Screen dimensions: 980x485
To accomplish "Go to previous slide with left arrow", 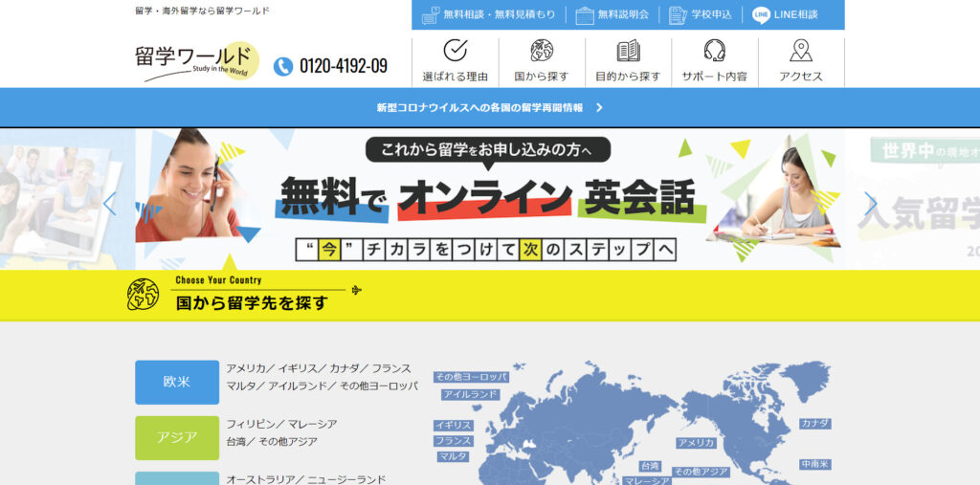I will pyautogui.click(x=109, y=204).
